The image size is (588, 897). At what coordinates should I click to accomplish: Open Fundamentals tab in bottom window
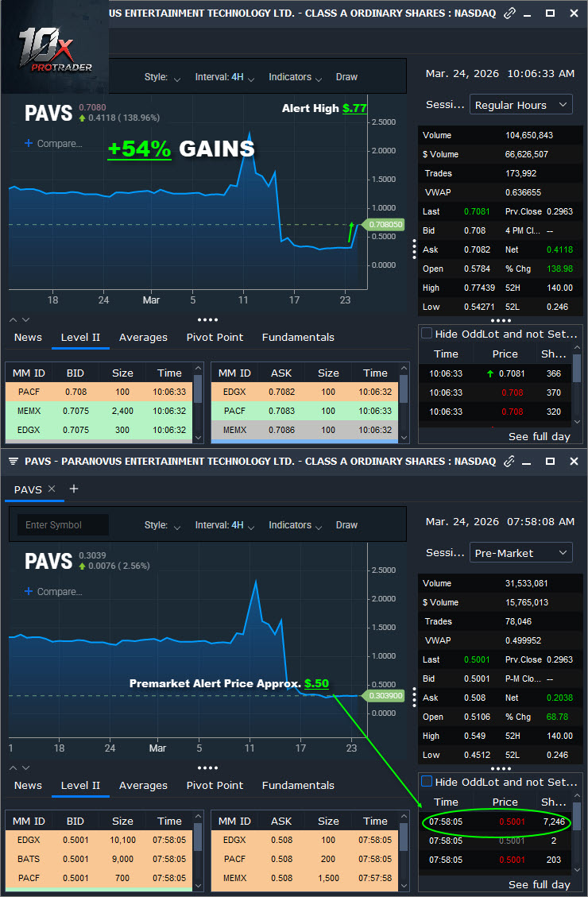point(298,785)
